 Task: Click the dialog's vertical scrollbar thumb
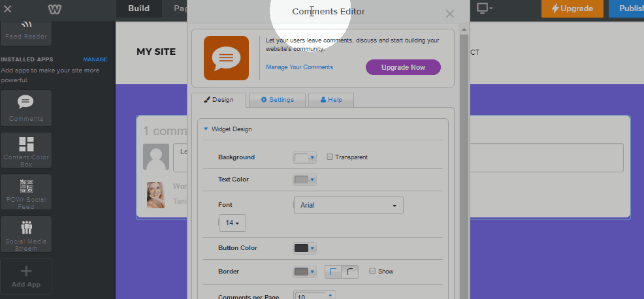click(464, 166)
